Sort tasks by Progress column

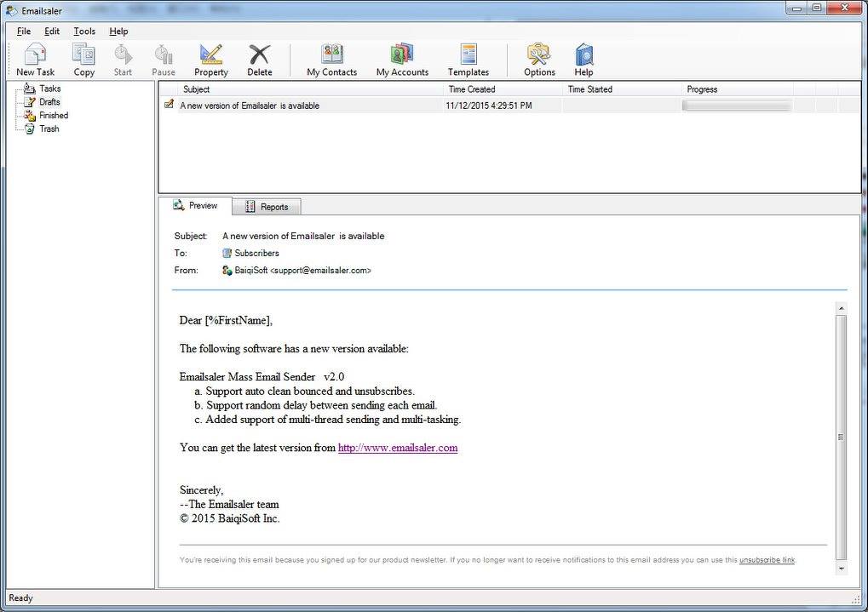[738, 89]
